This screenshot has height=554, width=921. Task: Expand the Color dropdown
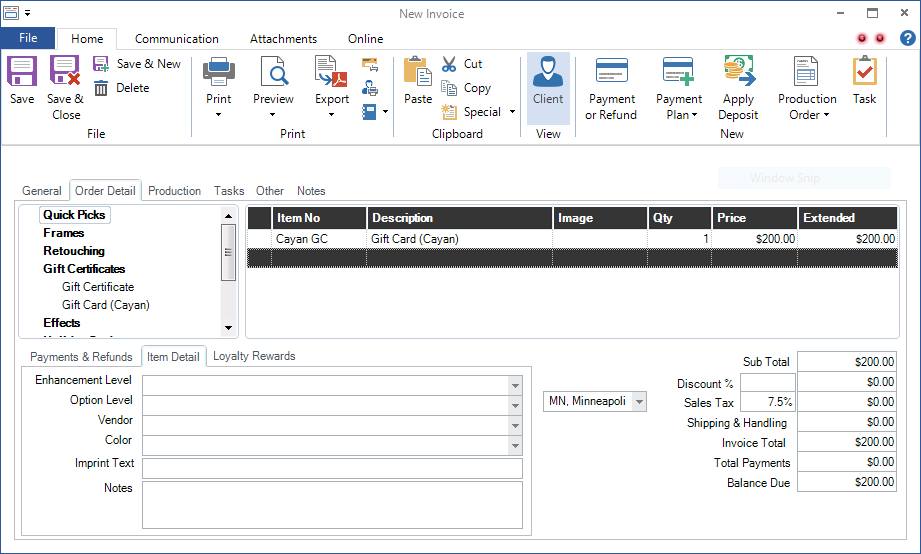(x=515, y=446)
